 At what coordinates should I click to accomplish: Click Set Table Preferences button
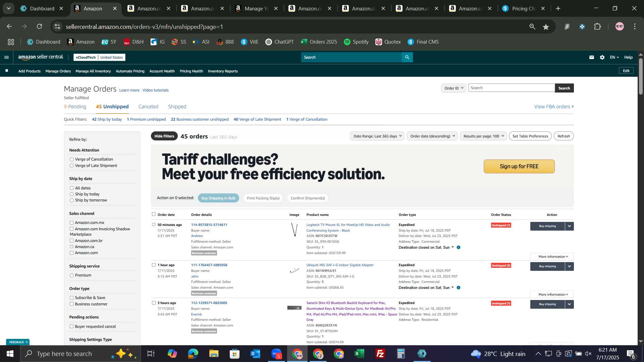click(x=530, y=136)
